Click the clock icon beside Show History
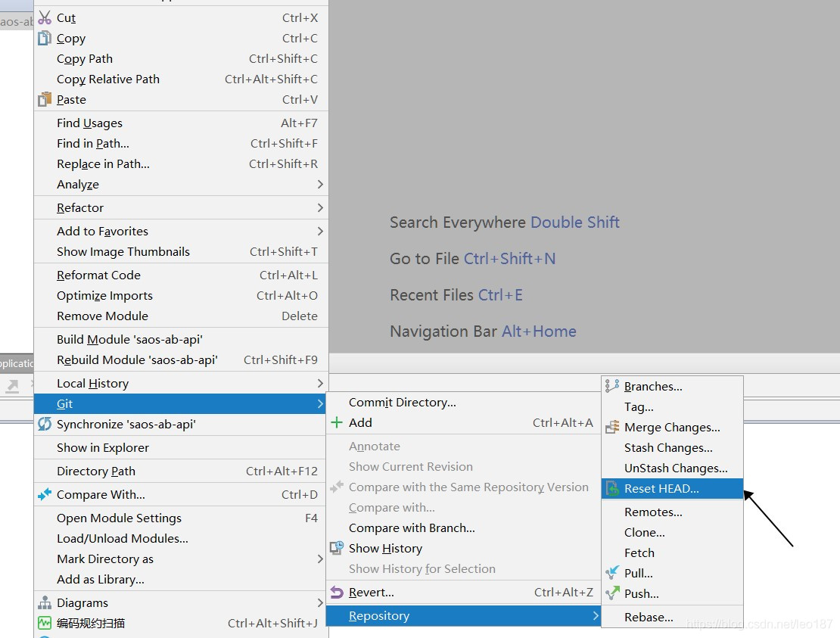This screenshot has height=638, width=840. (337, 548)
